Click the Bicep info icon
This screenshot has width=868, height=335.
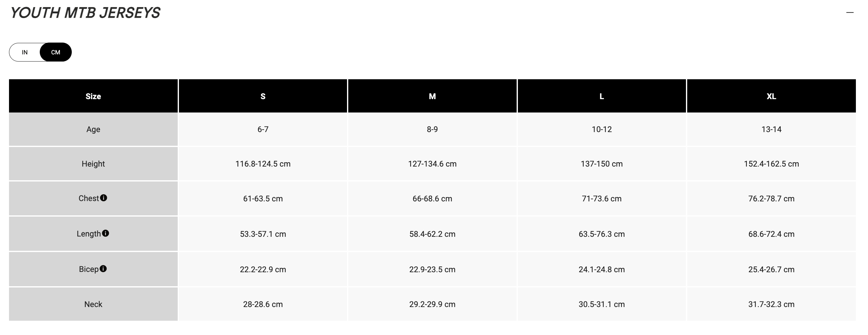[x=103, y=268]
